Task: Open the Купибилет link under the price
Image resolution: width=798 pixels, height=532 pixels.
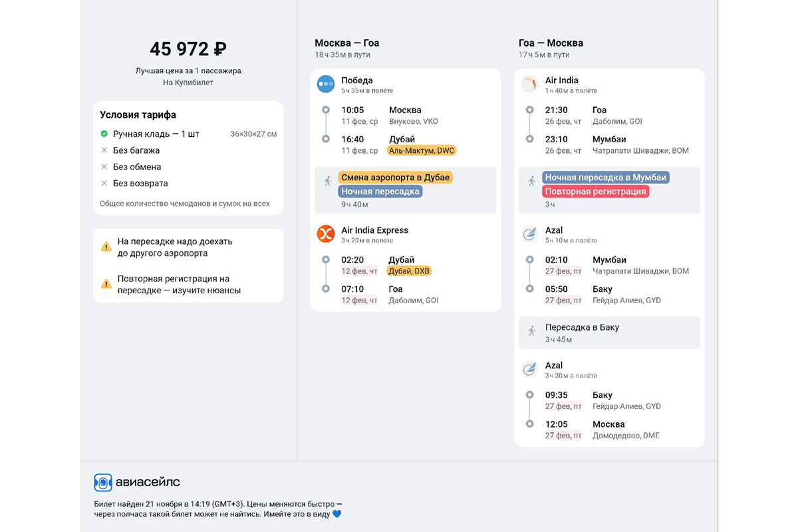Action: [x=188, y=81]
